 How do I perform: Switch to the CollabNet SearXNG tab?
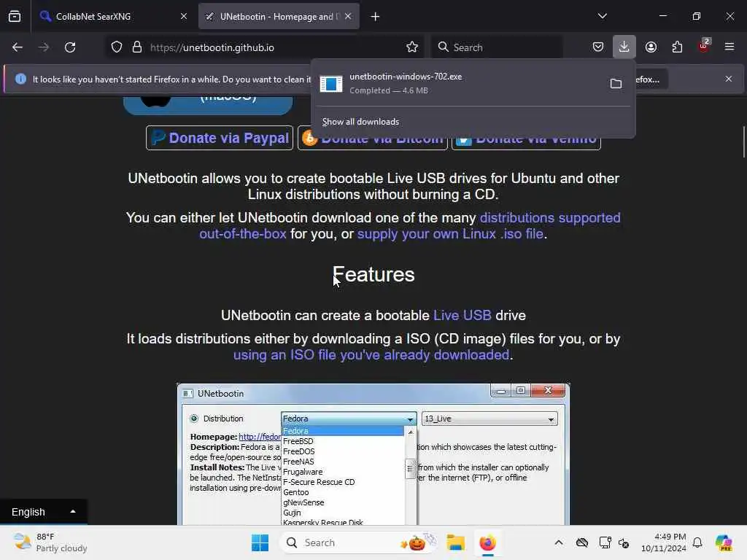[x=112, y=16]
